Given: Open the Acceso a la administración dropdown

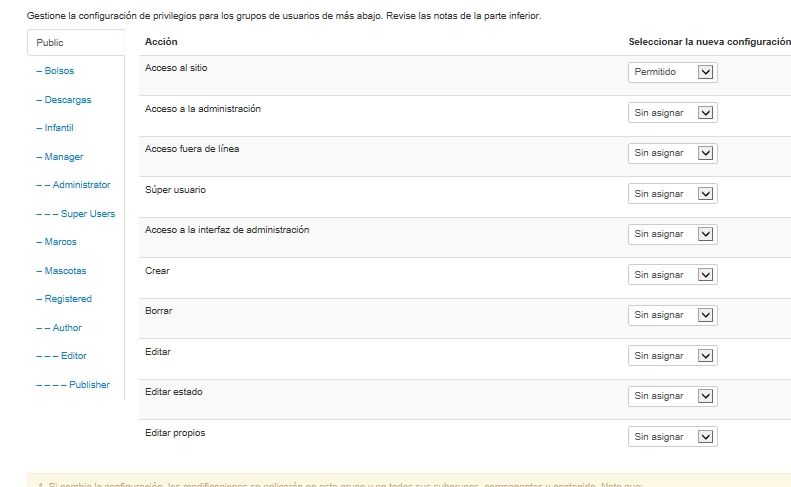Looking at the screenshot, I should (x=672, y=113).
